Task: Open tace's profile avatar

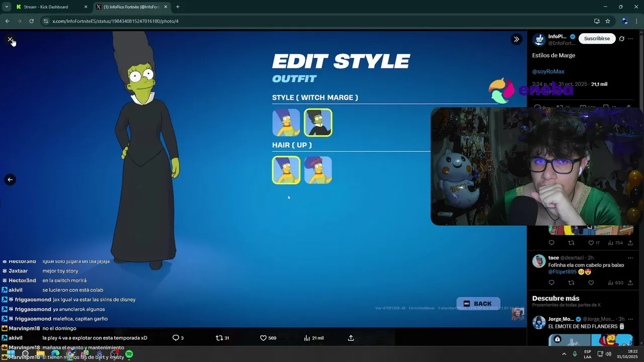Action: 539,261
